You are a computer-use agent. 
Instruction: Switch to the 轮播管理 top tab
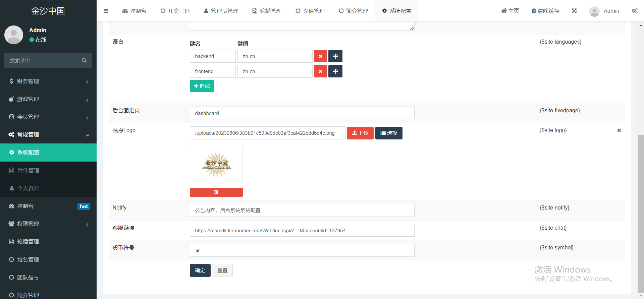click(x=267, y=11)
